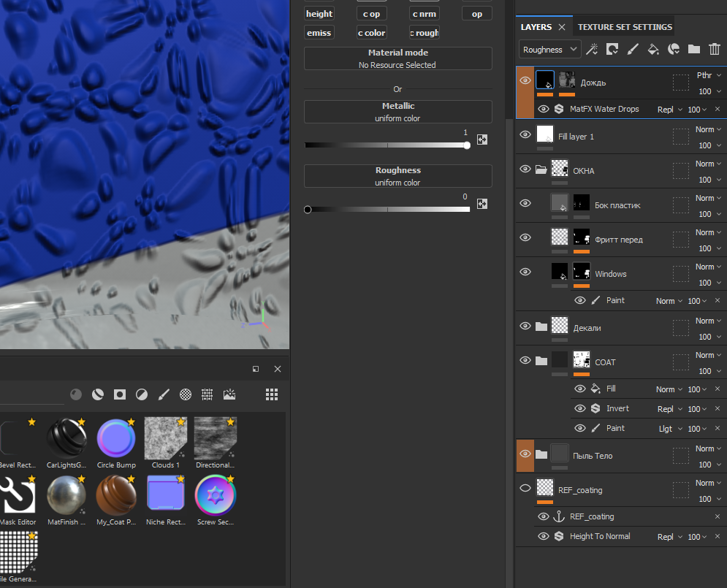
Task: Filter shelf by environment maps icon
Action: [x=229, y=394]
